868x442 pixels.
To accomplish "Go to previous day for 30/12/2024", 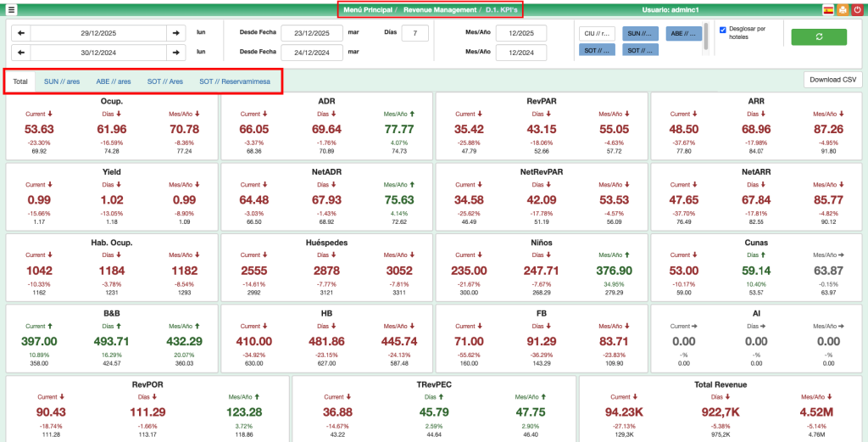I will click(x=21, y=53).
